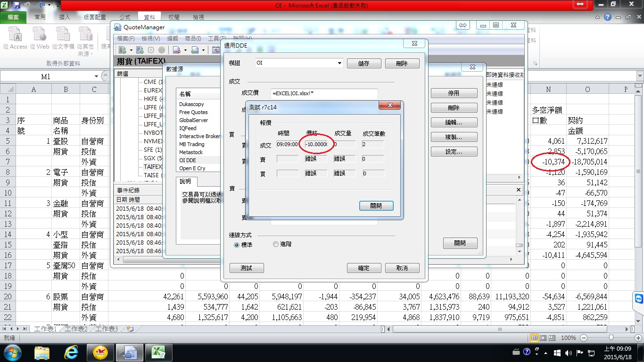Switch to 工作表3 sheet tab
This screenshot has height=362, width=644.
[107, 329]
